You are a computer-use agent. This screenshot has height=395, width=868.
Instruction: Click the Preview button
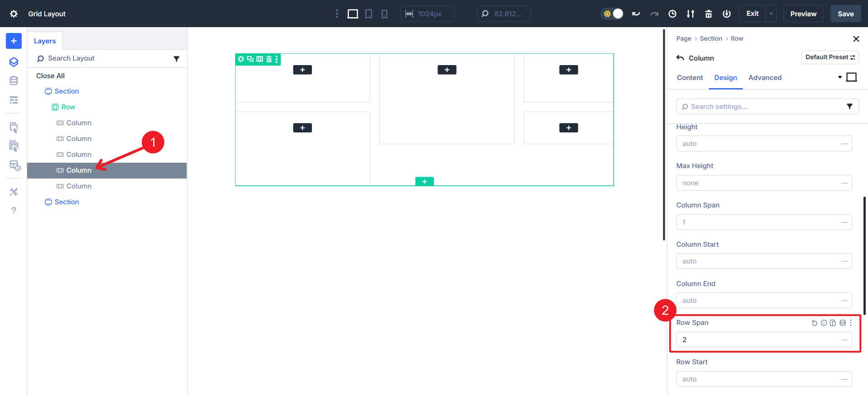point(803,14)
